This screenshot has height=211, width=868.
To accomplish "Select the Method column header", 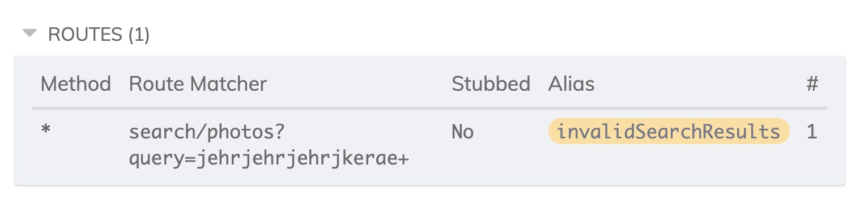I will pyautogui.click(x=76, y=84).
